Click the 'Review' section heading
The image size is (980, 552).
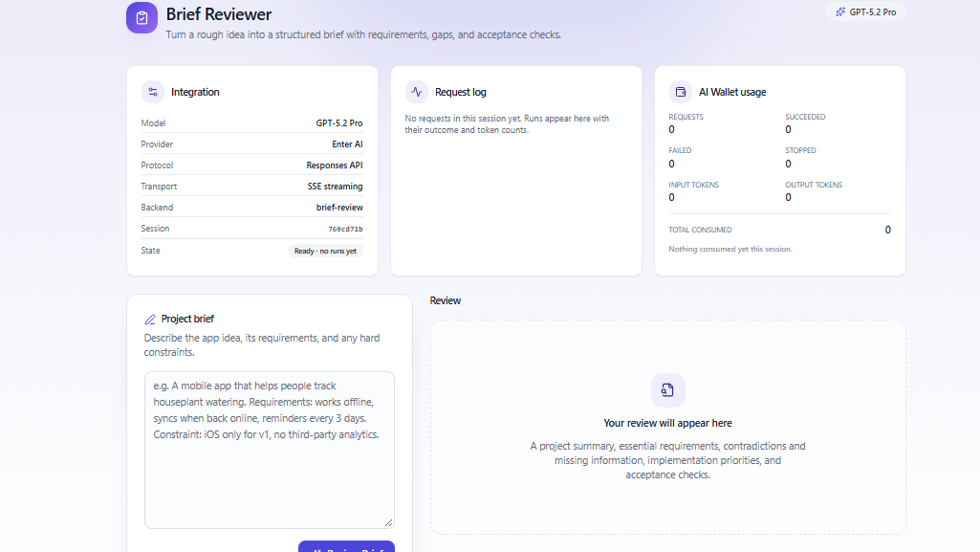point(445,300)
